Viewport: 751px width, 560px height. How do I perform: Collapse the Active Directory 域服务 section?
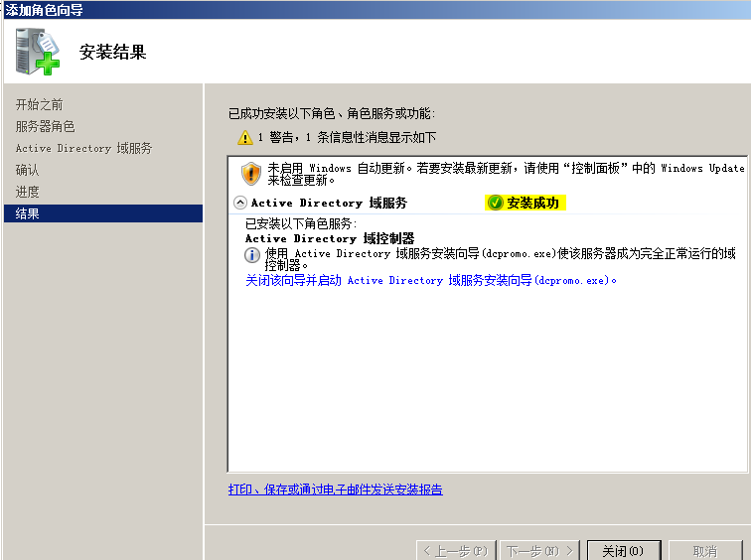click(x=240, y=203)
